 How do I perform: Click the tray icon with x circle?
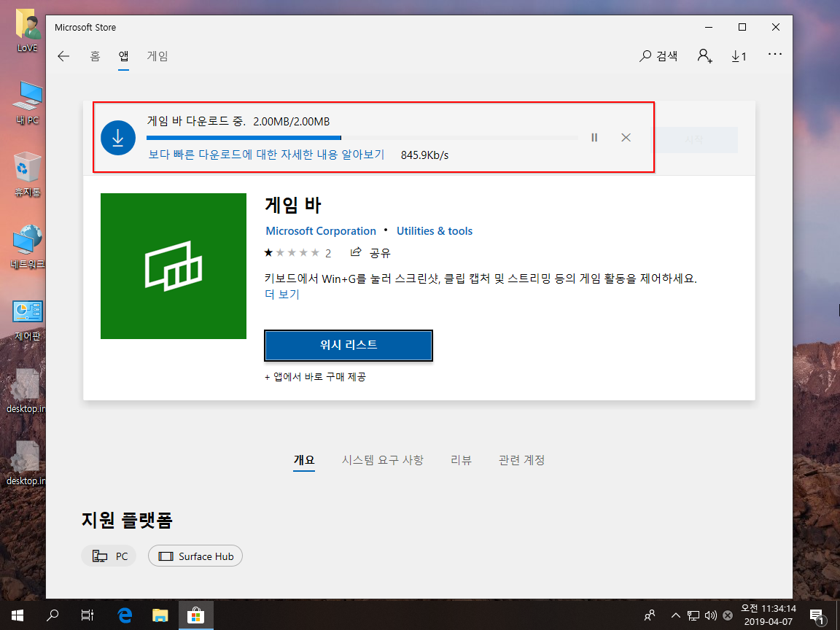coord(728,615)
